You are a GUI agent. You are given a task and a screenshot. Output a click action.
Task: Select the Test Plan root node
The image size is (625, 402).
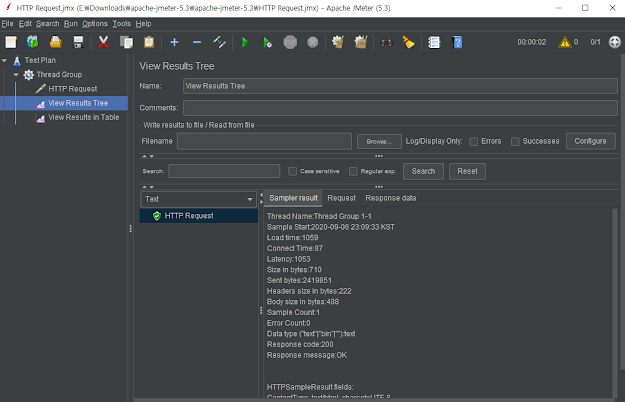point(40,61)
